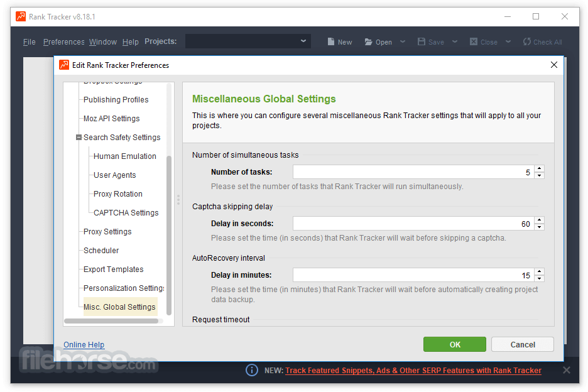The height and width of the screenshot is (392, 588).
Task: Open the File menu
Action: [x=30, y=41]
